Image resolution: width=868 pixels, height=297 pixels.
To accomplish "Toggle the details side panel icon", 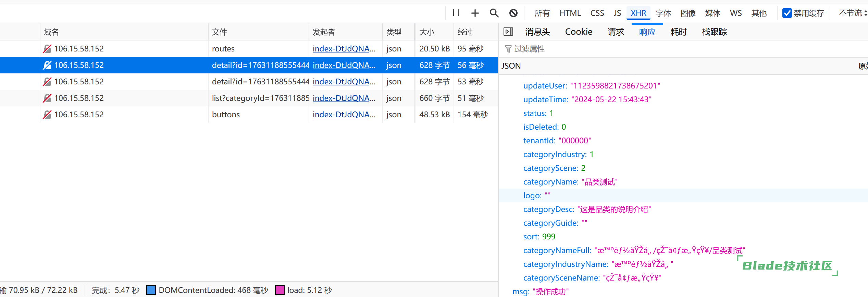I will (x=508, y=32).
